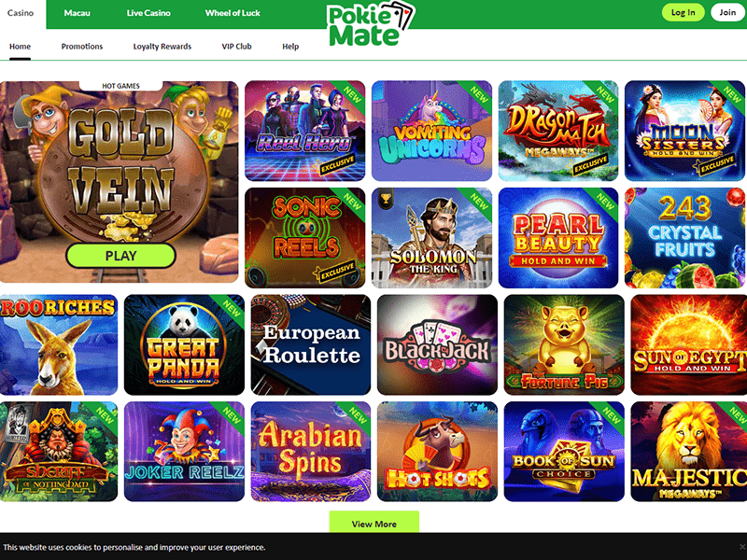This screenshot has width=747, height=560.
Task: Click the View More button
Action: point(374,524)
